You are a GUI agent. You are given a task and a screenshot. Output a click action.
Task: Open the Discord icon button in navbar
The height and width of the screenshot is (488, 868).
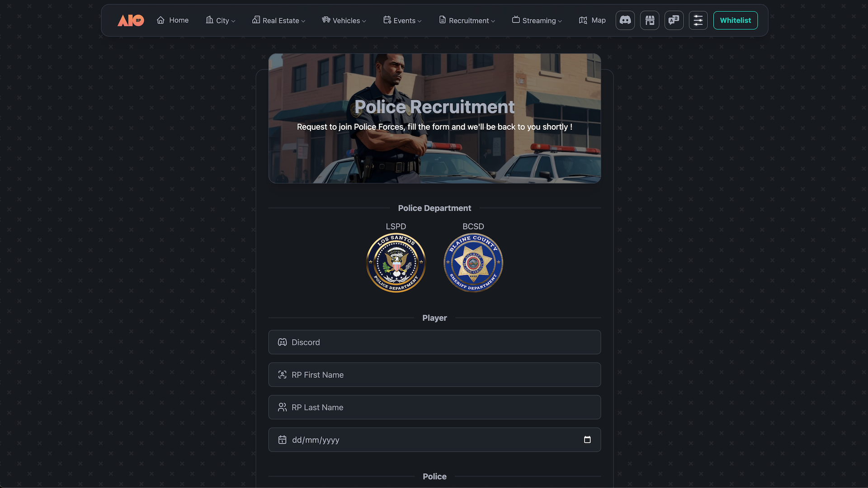point(625,20)
